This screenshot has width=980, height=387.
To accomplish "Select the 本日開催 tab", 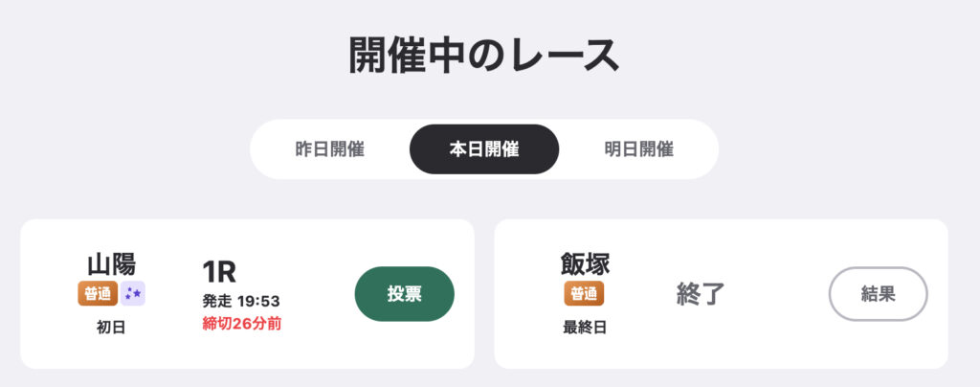I will [483, 149].
